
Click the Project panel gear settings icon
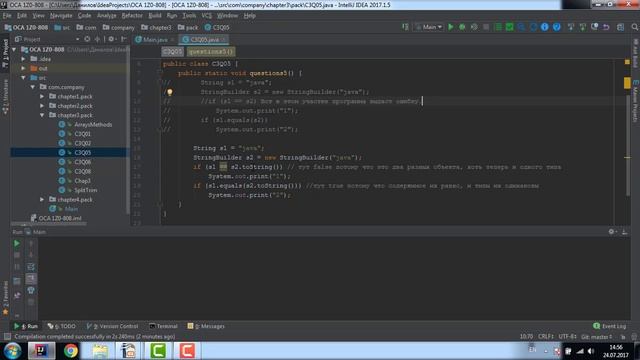pyautogui.click(x=111, y=39)
